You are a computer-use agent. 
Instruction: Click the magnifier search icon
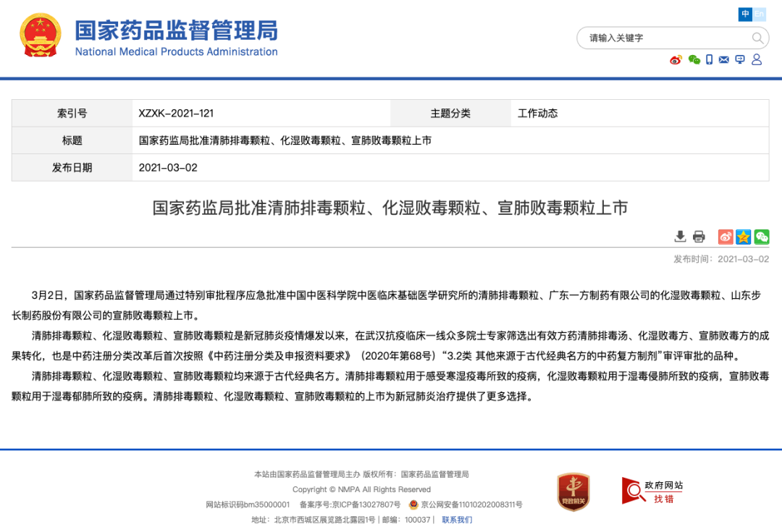tap(757, 38)
